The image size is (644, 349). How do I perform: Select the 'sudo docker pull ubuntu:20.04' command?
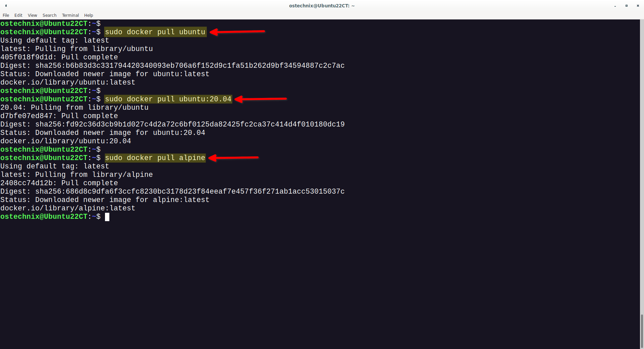tap(167, 99)
